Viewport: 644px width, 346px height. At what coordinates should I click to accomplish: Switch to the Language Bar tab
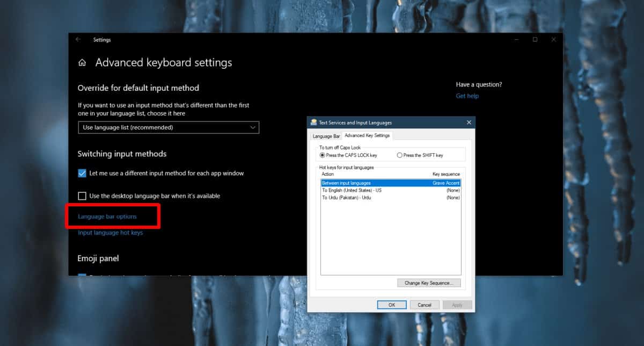[x=326, y=136]
